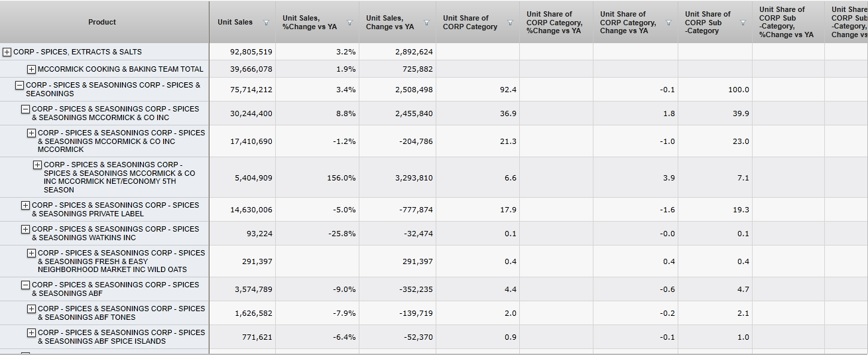Viewport: 868px width, 355px height.
Task: Open Unit Share of CORP Sub-Category filter
Action: point(743,23)
